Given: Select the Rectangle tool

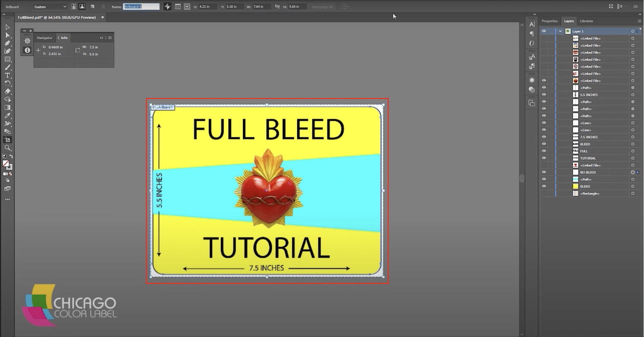Looking at the screenshot, I should tap(7, 59).
